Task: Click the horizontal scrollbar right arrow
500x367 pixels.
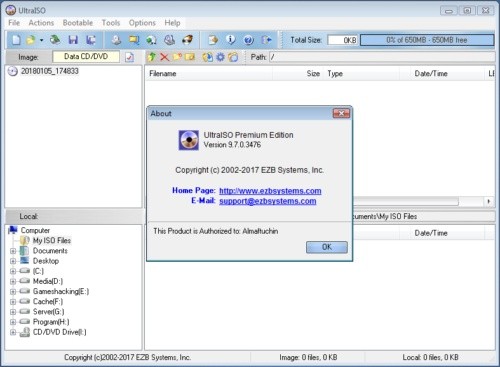Action: (x=489, y=201)
